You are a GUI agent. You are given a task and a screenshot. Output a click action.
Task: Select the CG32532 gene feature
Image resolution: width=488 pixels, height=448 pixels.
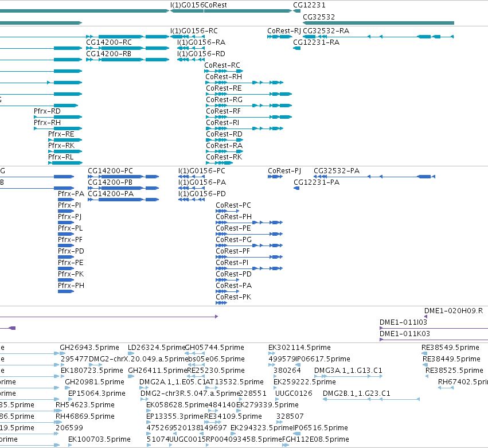click(378, 23)
